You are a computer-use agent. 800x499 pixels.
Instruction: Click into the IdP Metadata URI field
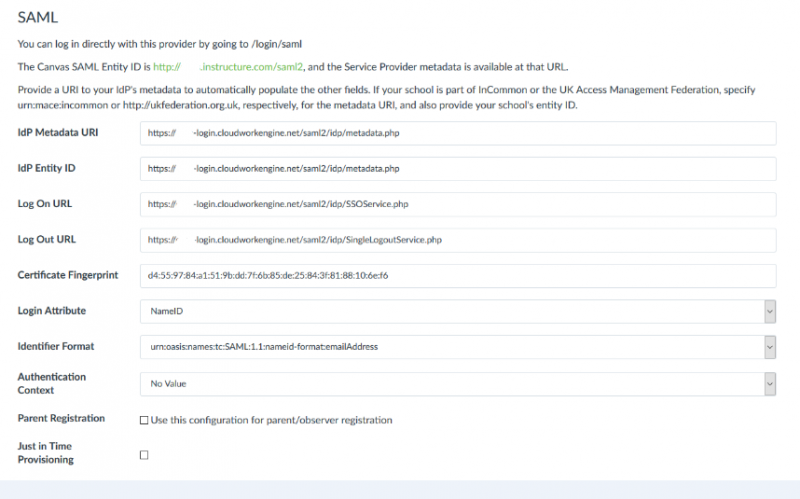(457, 133)
